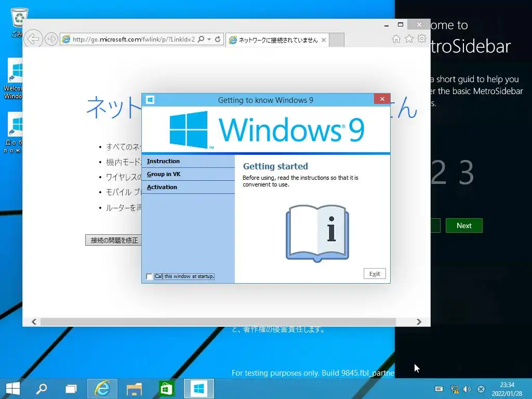Tick the 'Call this window at startup' checkbox
The width and height of the screenshot is (532, 399).
149,276
